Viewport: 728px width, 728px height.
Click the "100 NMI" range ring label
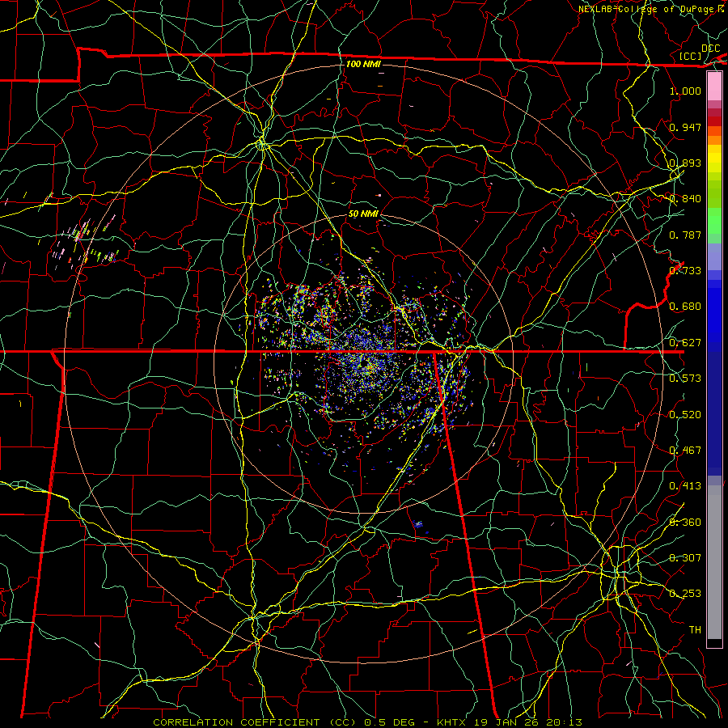coord(363,64)
